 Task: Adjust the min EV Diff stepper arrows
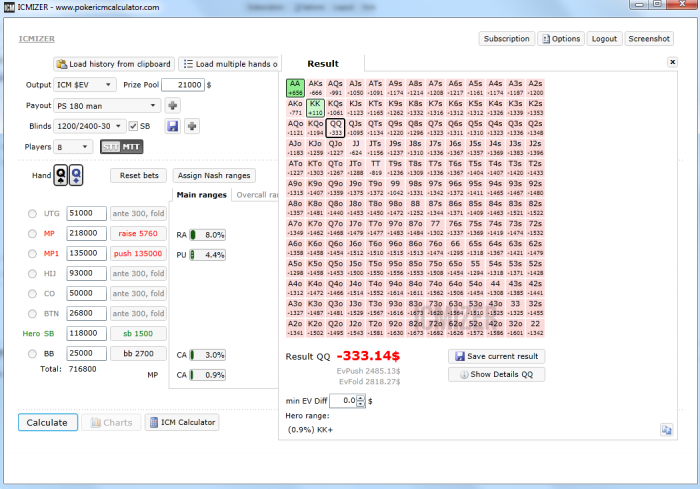point(361,401)
